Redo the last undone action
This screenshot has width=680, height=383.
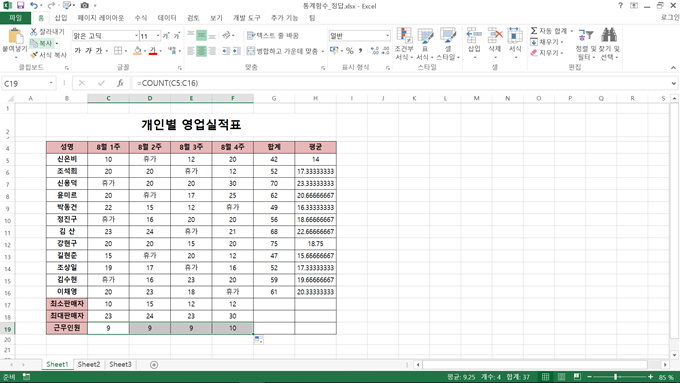[51, 6]
